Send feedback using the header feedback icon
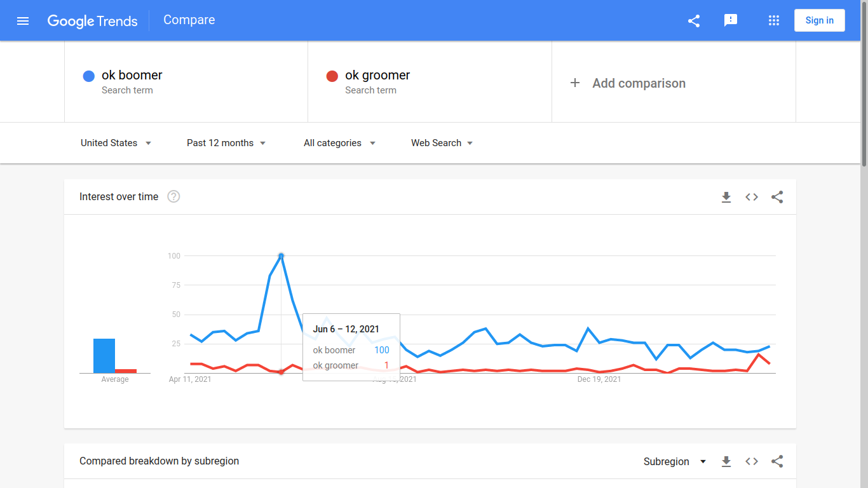Image resolution: width=868 pixels, height=488 pixels. coord(731,20)
